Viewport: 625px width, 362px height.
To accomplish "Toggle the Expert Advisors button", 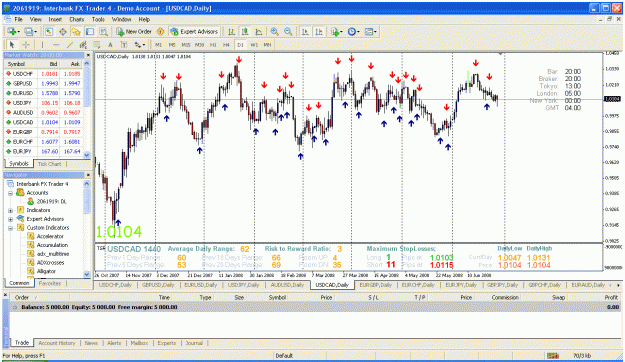I will coord(194,31).
